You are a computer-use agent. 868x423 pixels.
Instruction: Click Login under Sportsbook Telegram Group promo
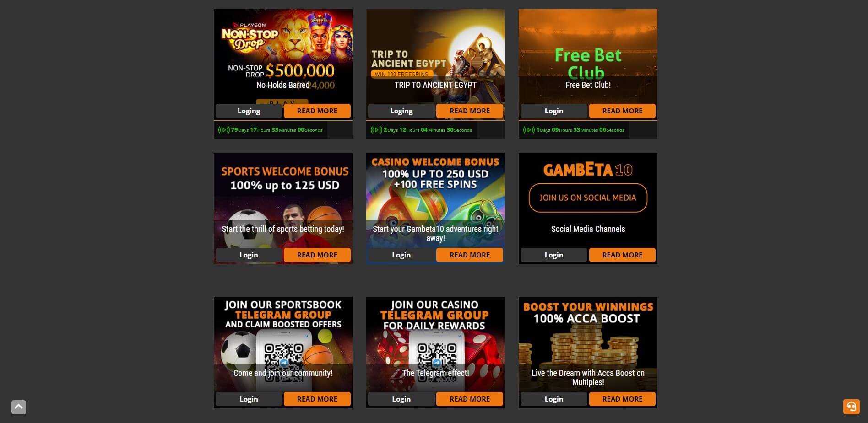[x=249, y=399]
